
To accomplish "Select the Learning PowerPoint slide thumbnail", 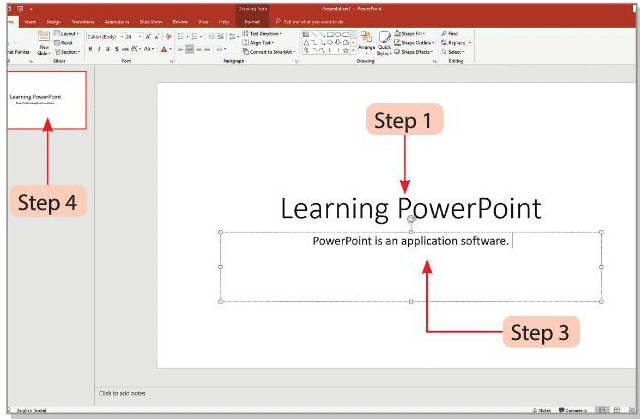I will (x=46, y=100).
